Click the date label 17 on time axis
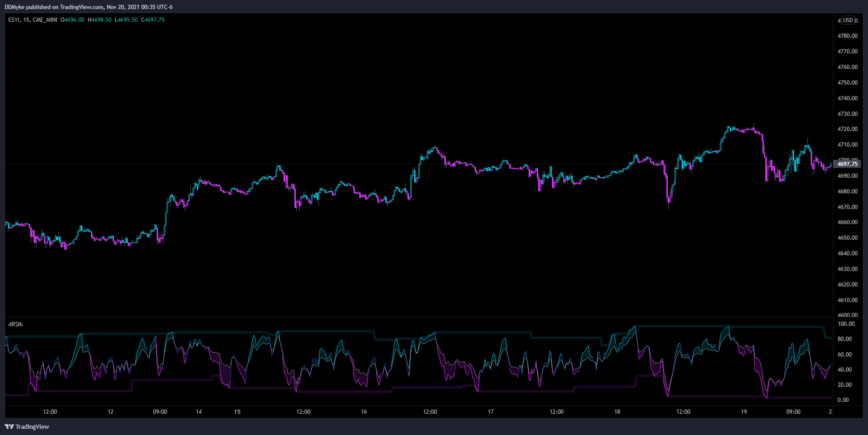Image resolution: width=868 pixels, height=435 pixels. 491,412
